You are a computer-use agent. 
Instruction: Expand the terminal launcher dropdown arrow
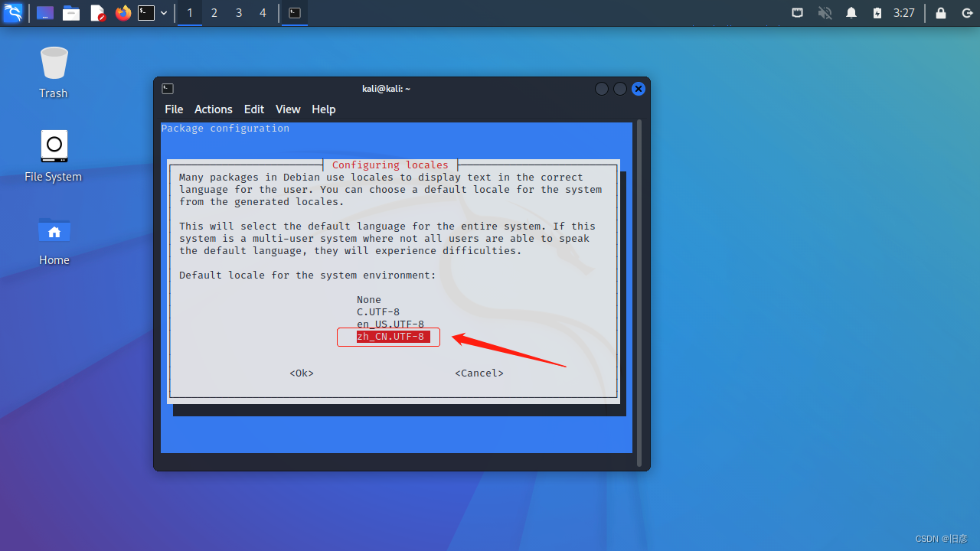pyautogui.click(x=164, y=13)
